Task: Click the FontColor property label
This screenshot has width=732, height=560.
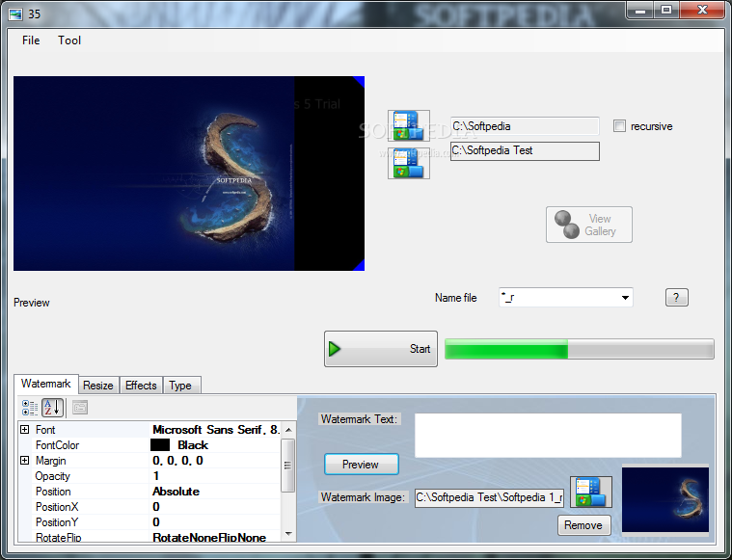Action: tap(58, 445)
